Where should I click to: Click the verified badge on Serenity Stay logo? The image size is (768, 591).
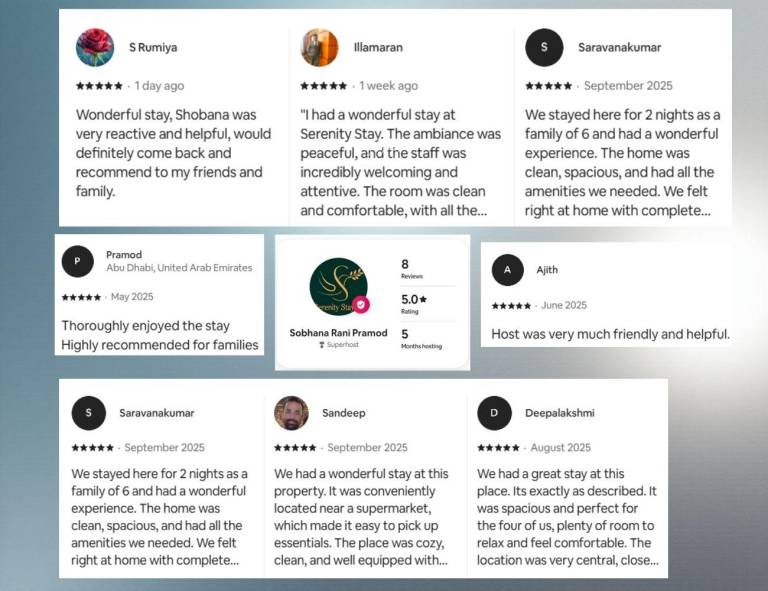click(x=361, y=304)
